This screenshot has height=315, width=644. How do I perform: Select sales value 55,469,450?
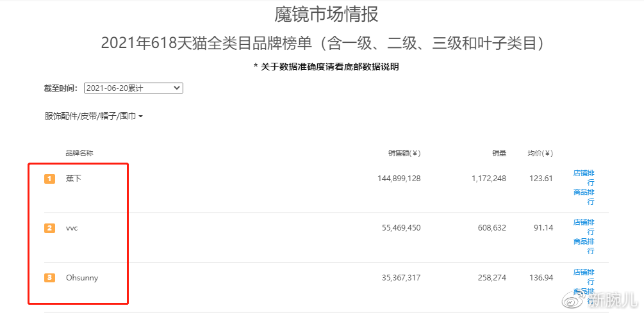(401, 228)
